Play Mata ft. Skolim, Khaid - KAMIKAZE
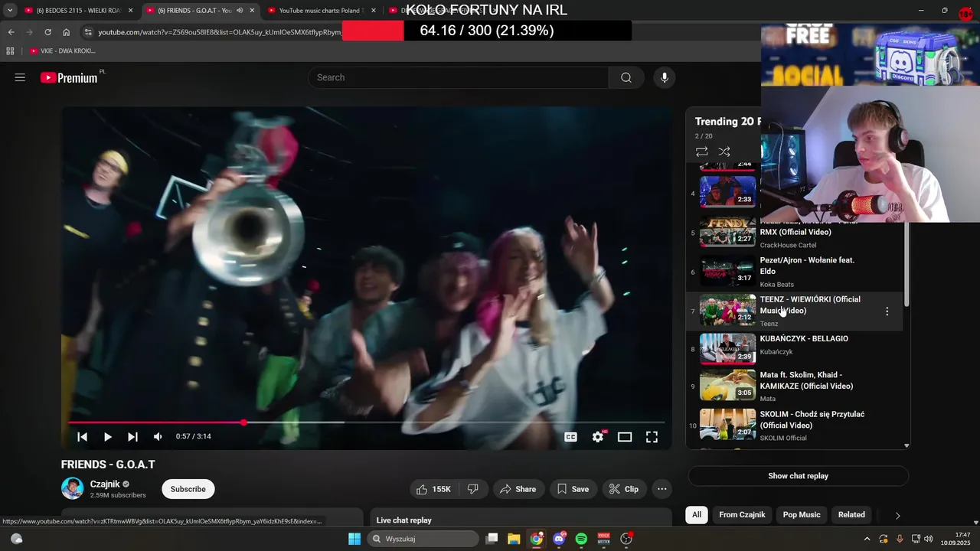The width and height of the screenshot is (980, 551). [794, 386]
